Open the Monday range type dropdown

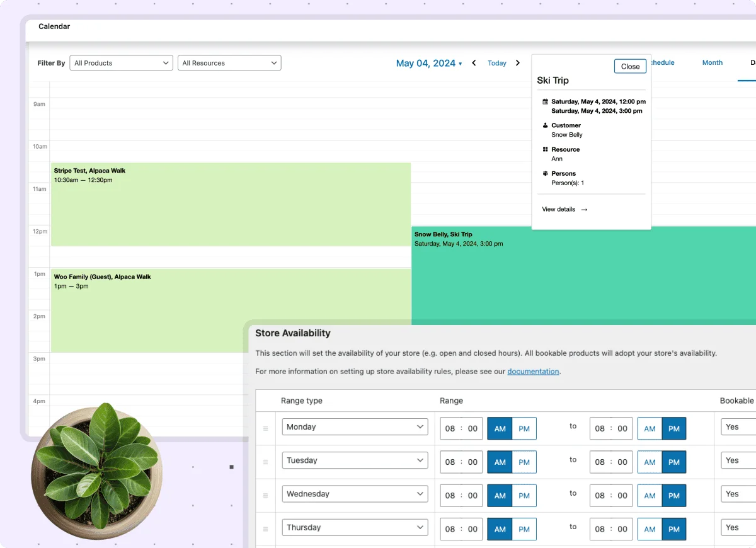point(355,426)
